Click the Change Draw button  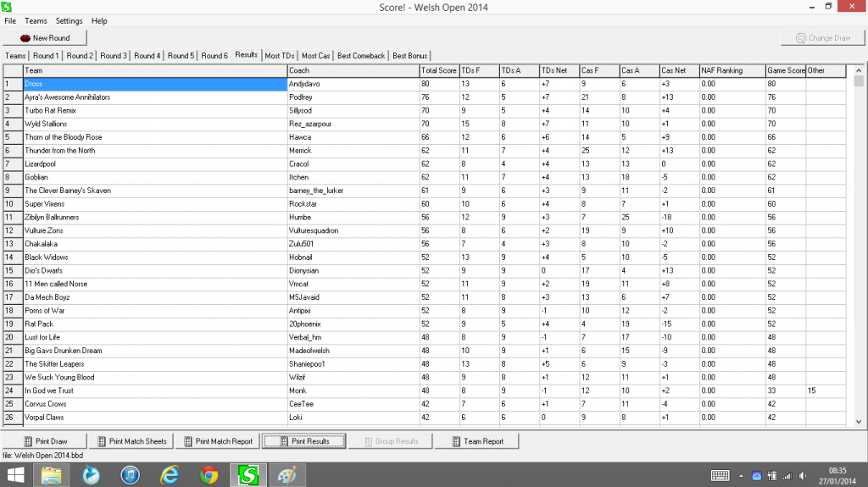click(822, 38)
